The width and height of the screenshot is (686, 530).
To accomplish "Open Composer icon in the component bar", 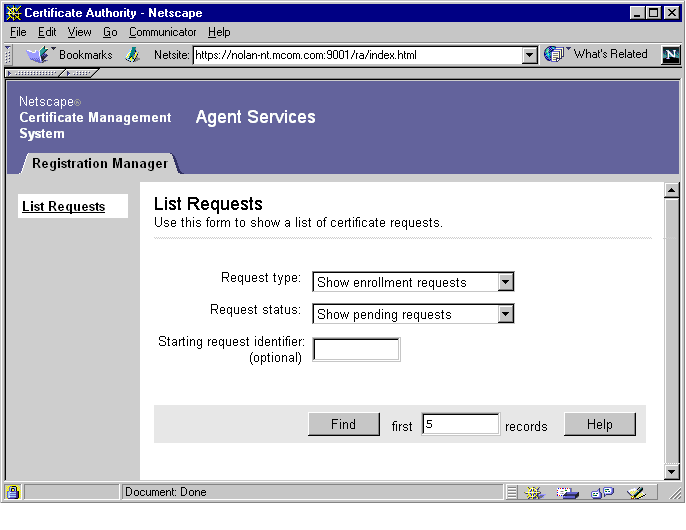I will (636, 493).
